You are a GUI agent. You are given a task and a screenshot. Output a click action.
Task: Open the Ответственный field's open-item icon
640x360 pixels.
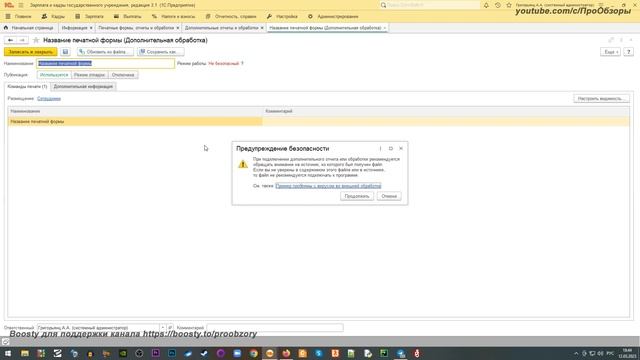[x=170, y=327]
